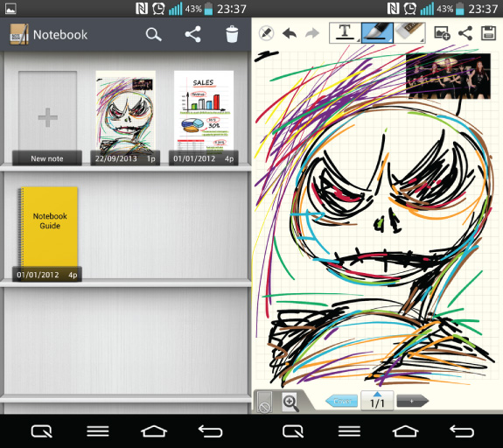Tap the battery icon in editor status bar
Screen dimensions: 503x448
459,9
